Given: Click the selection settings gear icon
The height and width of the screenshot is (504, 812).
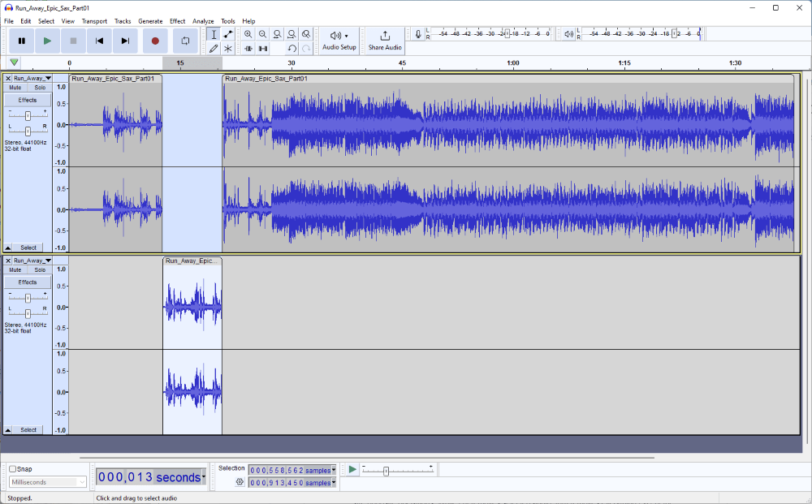Looking at the screenshot, I should (240, 482).
